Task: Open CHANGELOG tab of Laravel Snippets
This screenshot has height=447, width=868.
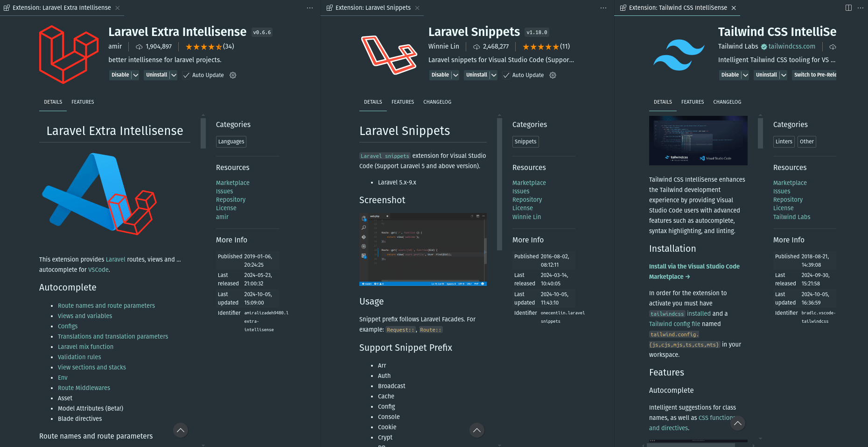Action: [437, 102]
